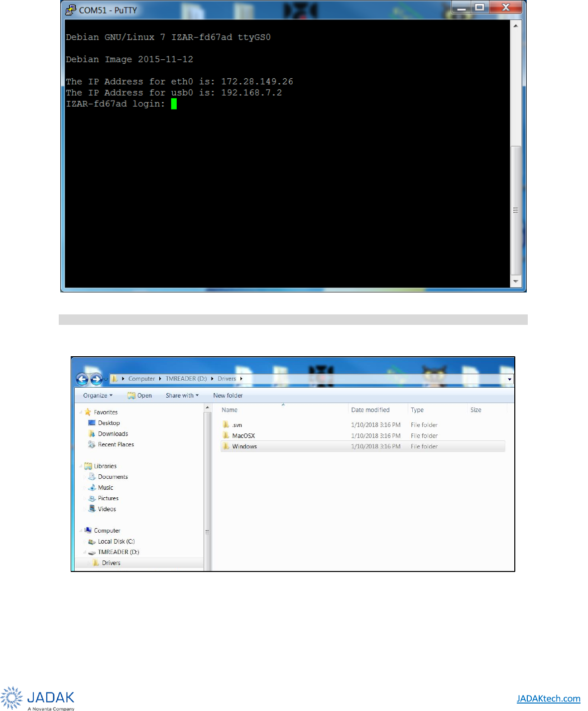Screen dimensions: 588x711
Task: Click the Libraries icon
Action: pos(88,466)
